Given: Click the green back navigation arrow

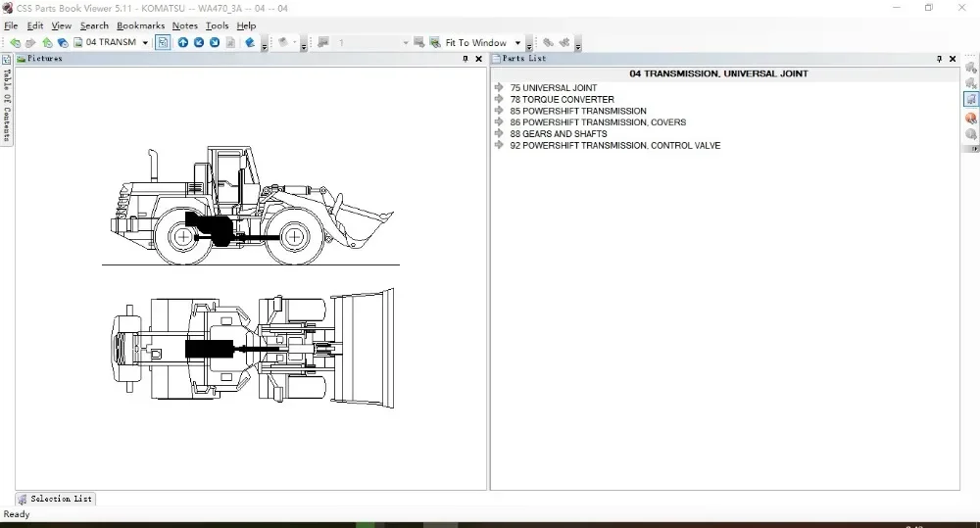Looking at the screenshot, I should (x=15, y=43).
